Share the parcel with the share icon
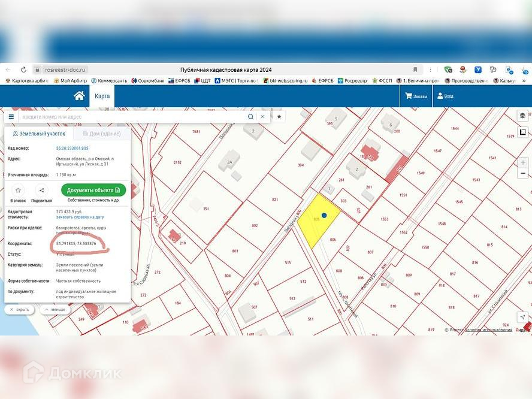The height and width of the screenshot is (399, 532). click(41, 191)
